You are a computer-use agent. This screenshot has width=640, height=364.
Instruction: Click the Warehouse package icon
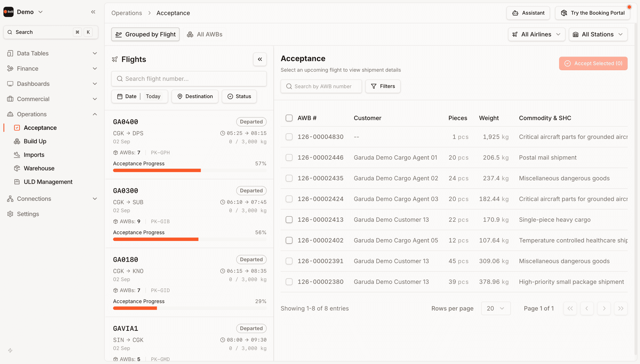click(x=17, y=168)
